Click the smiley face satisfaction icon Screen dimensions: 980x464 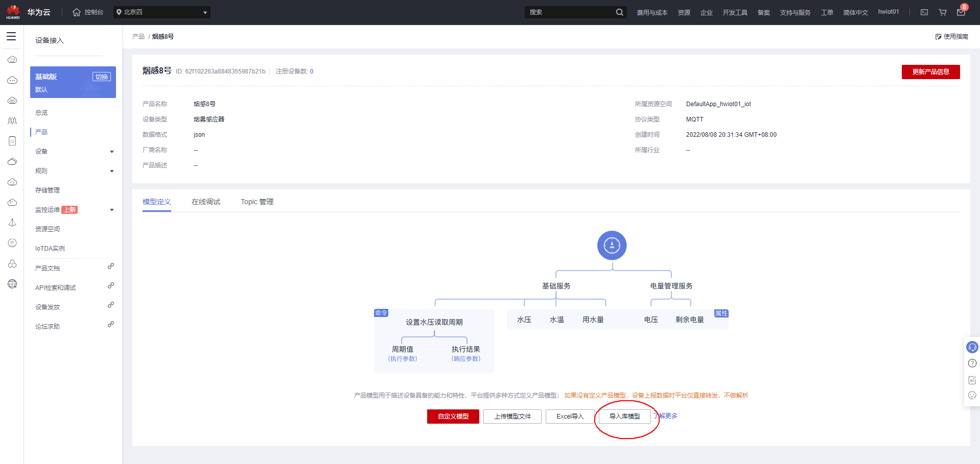pyautogui.click(x=972, y=396)
